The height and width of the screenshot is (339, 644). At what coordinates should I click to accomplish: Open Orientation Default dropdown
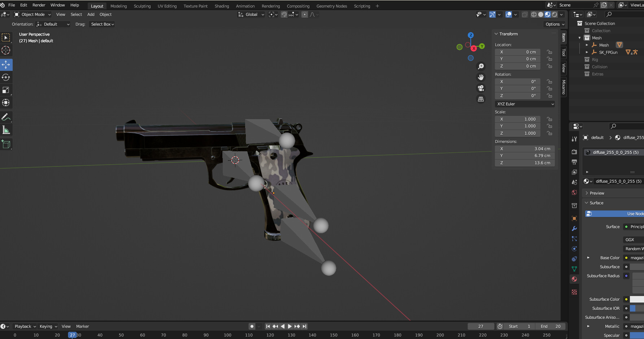tap(53, 24)
